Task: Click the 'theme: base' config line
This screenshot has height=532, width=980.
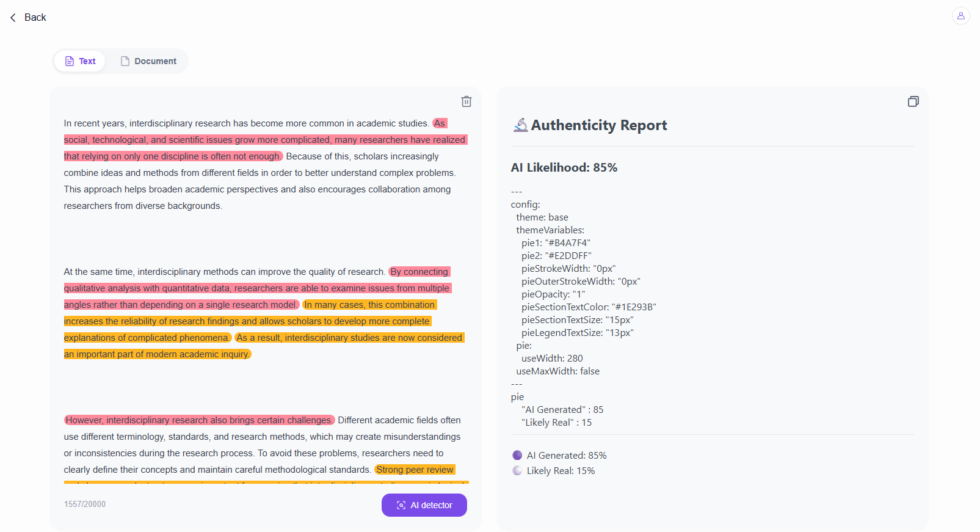Action: 542,217
